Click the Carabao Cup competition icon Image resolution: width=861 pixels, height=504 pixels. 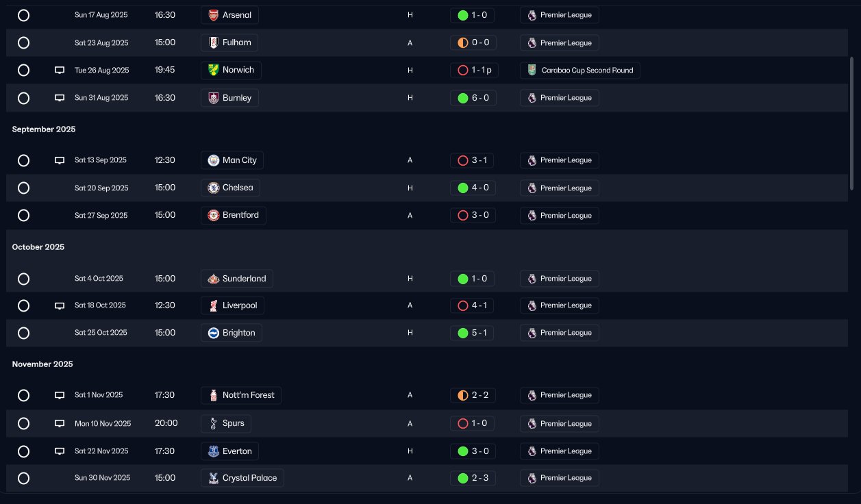click(x=532, y=70)
